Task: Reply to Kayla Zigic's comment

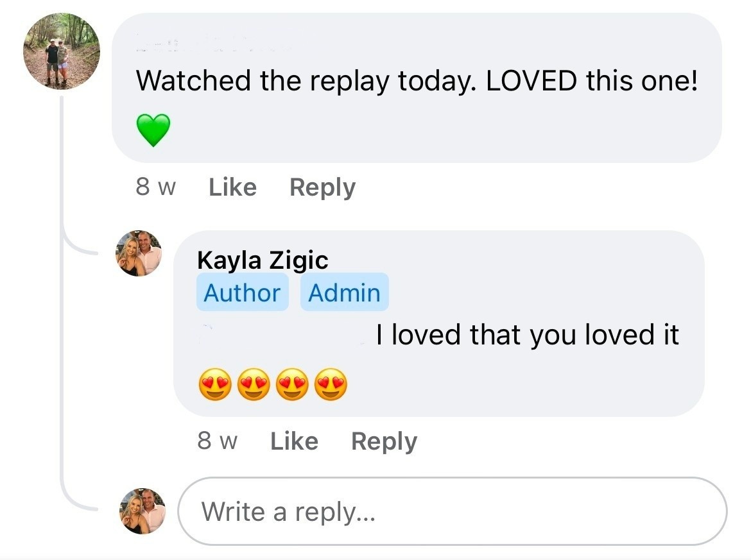Action: point(384,441)
